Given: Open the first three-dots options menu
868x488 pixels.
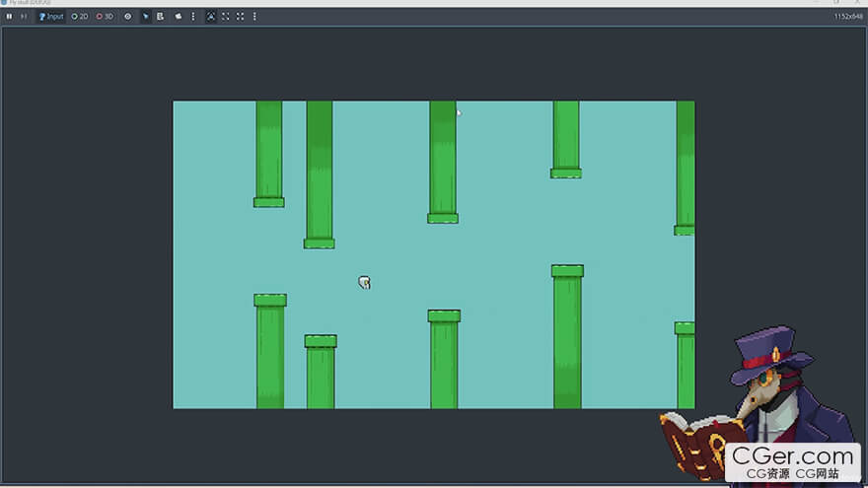Looking at the screenshot, I should (193, 17).
